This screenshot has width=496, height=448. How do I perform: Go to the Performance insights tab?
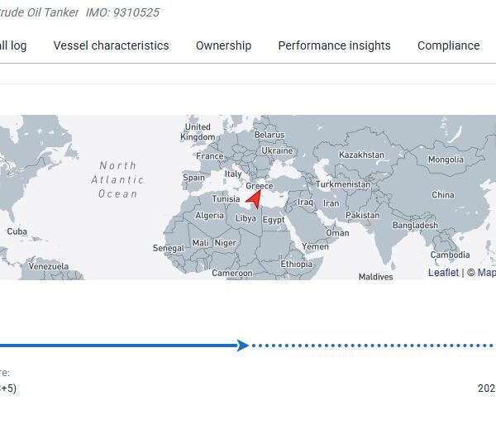[x=334, y=45]
